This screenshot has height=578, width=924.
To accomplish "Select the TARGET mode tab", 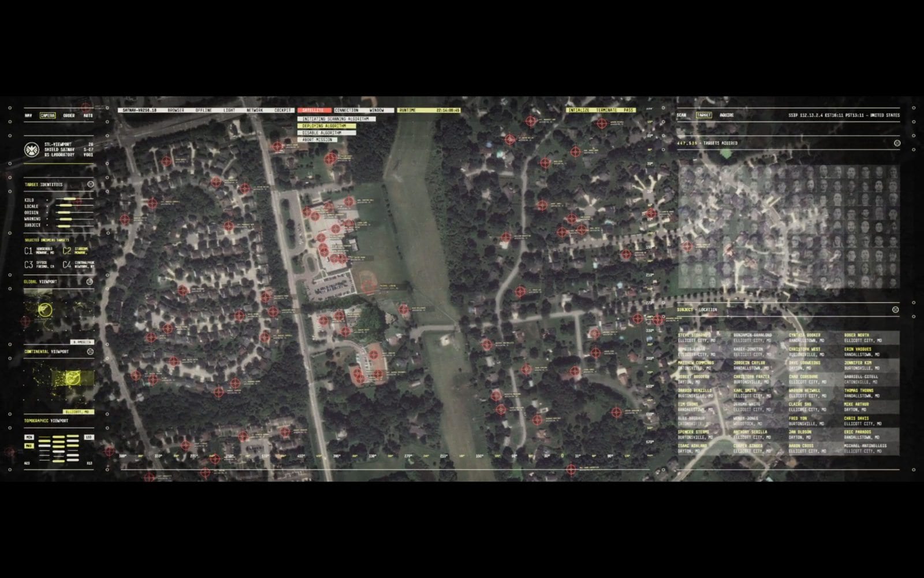I will [x=703, y=115].
